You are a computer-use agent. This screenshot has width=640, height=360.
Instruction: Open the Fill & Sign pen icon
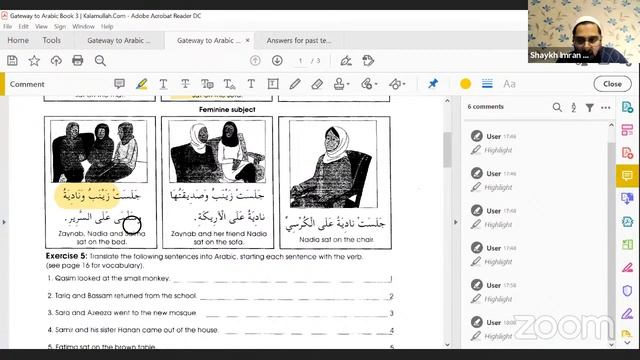(x=346, y=61)
